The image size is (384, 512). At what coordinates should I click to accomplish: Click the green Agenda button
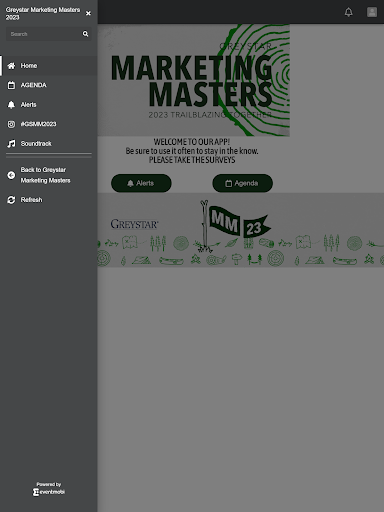[x=243, y=183]
